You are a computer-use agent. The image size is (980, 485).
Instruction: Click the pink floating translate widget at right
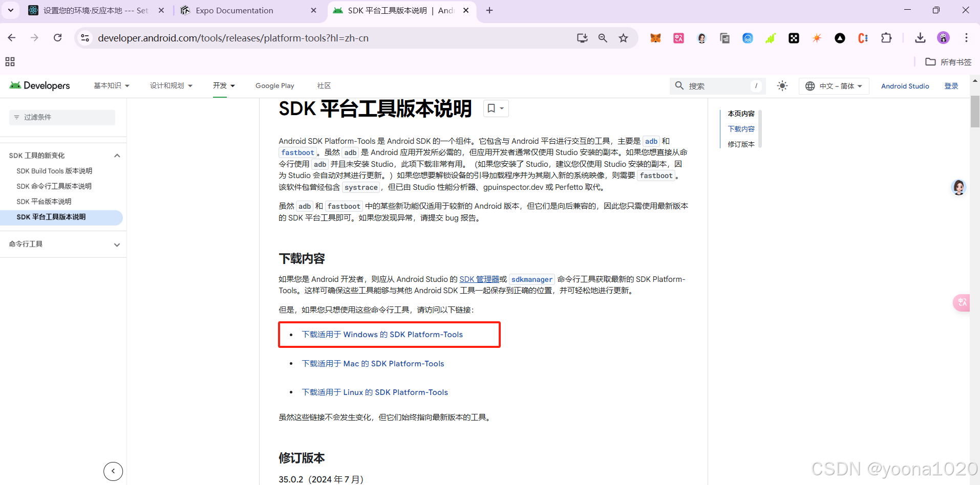[962, 302]
